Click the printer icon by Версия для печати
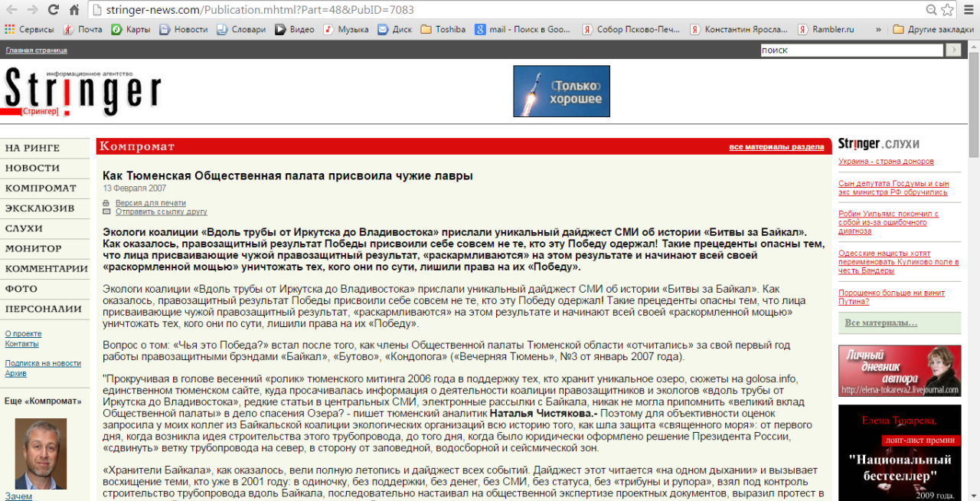The height and width of the screenshot is (501, 980). pyautogui.click(x=106, y=203)
